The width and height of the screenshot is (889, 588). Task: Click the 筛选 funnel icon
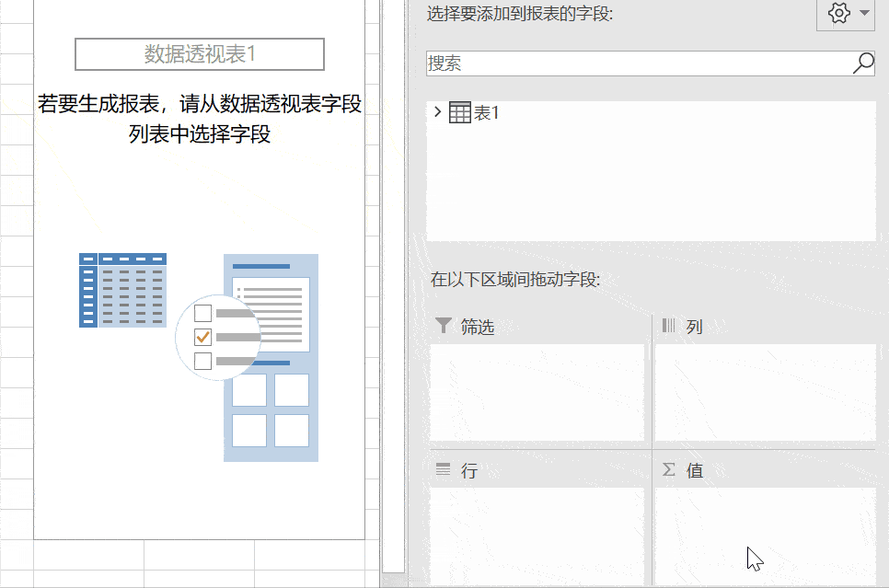(x=444, y=326)
